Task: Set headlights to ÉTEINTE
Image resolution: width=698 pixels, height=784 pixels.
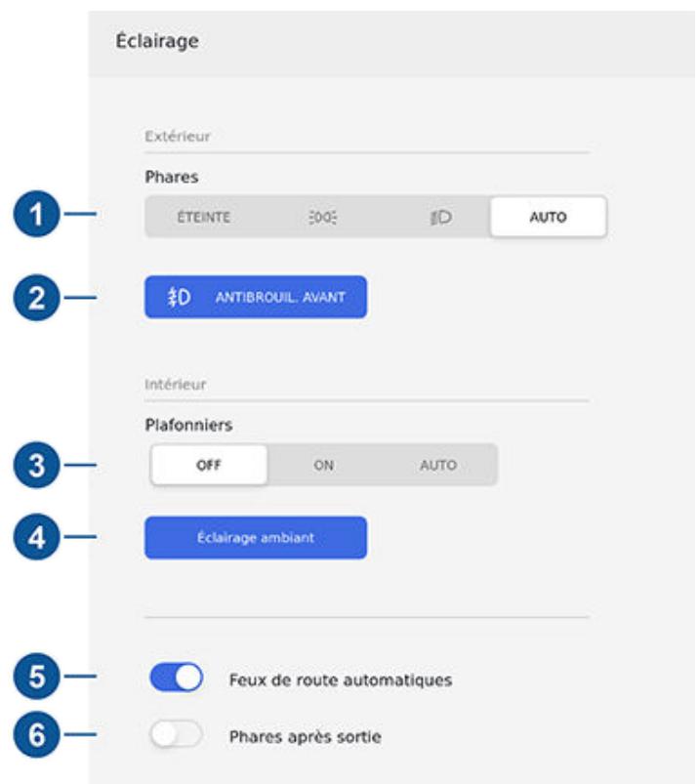Action: point(203,218)
